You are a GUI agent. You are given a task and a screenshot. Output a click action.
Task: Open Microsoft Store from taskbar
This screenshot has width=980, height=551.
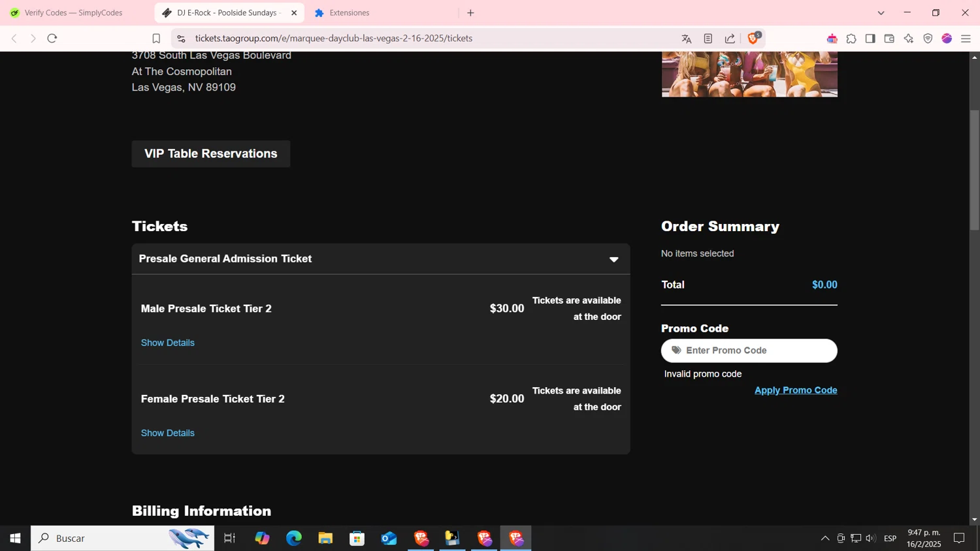(357, 538)
